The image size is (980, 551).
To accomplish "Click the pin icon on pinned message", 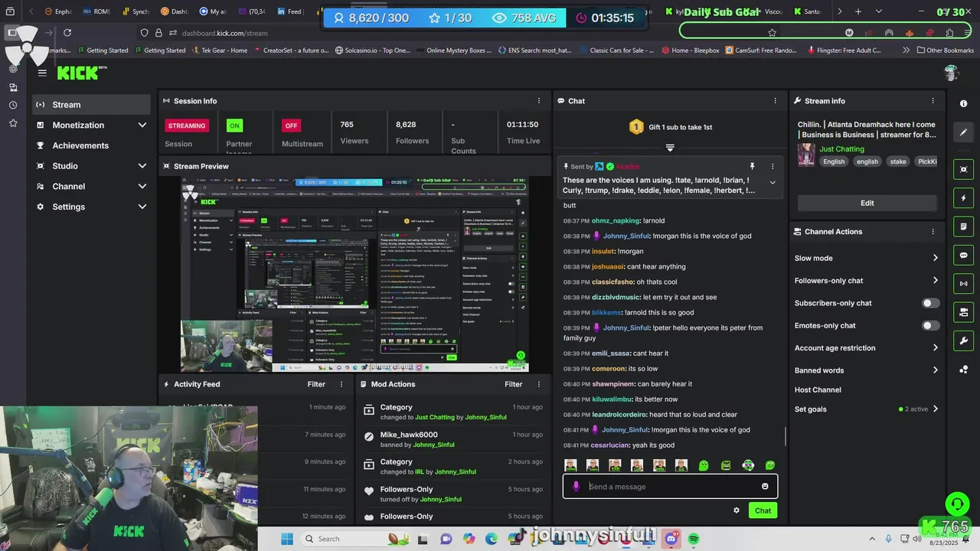I will (x=752, y=166).
